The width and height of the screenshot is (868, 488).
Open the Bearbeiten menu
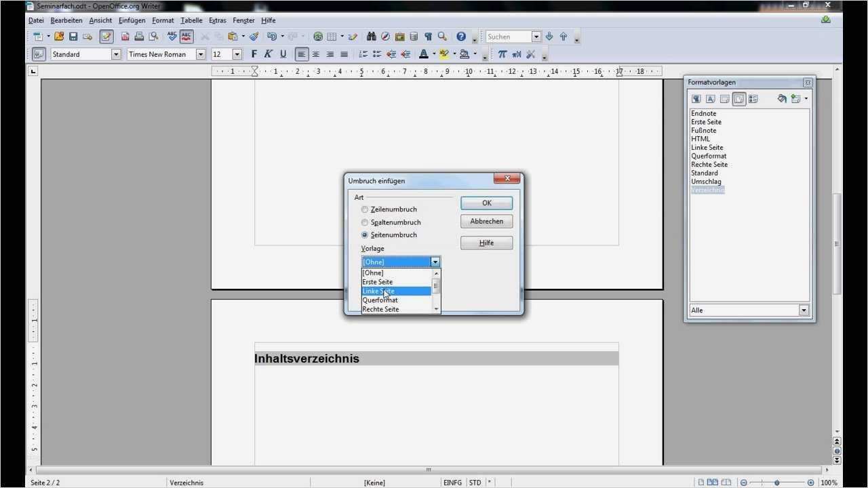click(x=66, y=20)
